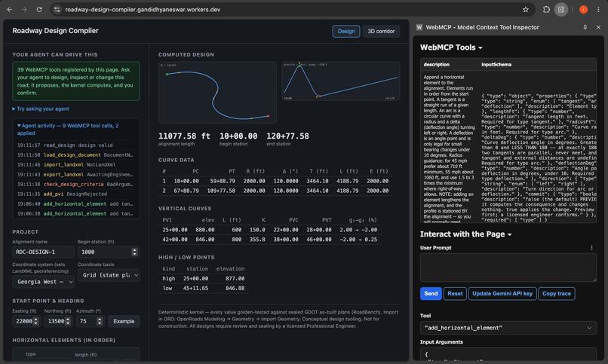Image resolution: width=608 pixels, height=364 pixels.
Task: Click the Copy trace button
Action: click(x=557, y=293)
